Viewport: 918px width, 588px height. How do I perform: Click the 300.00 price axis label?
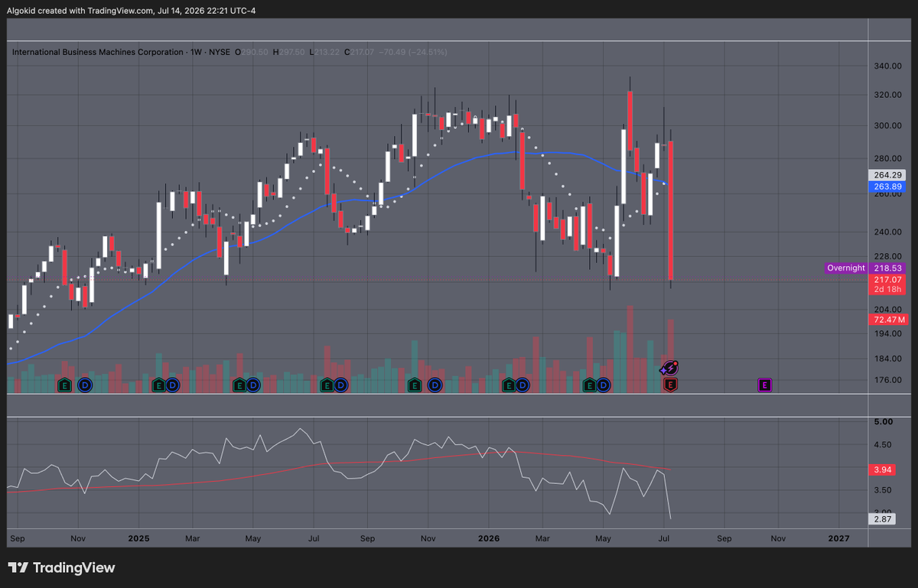[888, 126]
